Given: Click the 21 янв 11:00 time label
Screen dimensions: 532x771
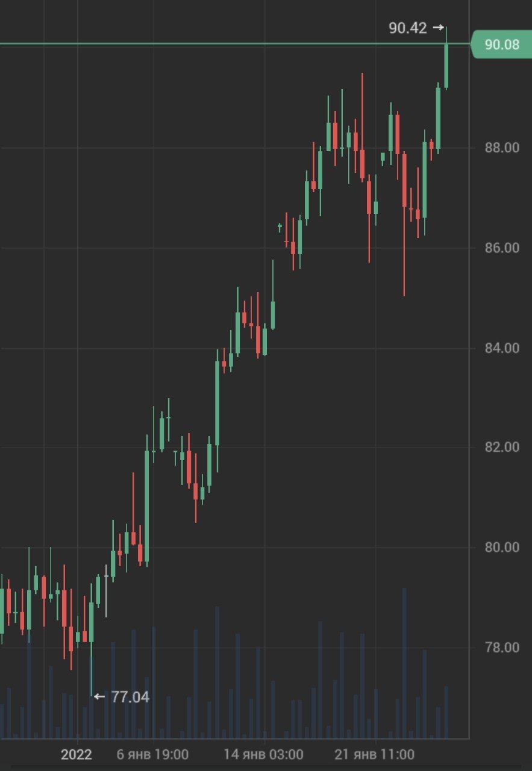Looking at the screenshot, I should tap(375, 754).
